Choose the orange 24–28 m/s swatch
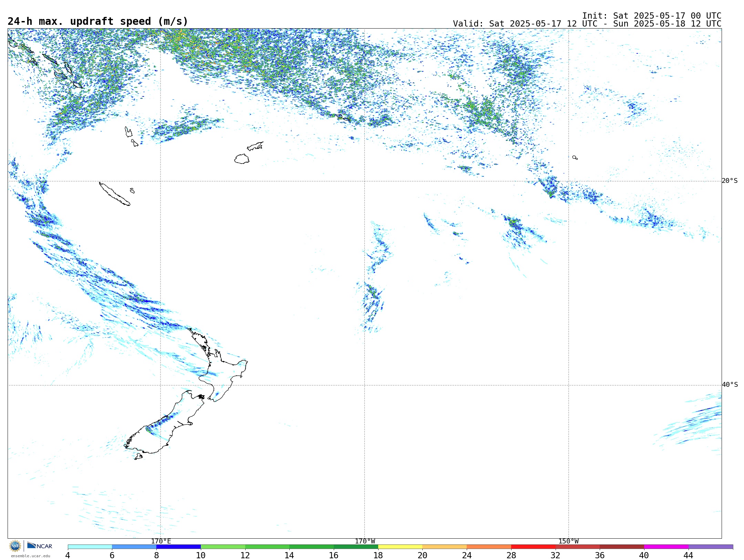744x560 pixels. [x=489, y=547]
